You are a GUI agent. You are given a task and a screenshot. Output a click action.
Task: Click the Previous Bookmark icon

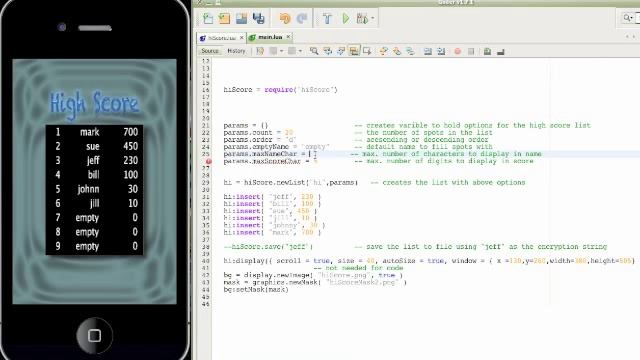coord(384,51)
